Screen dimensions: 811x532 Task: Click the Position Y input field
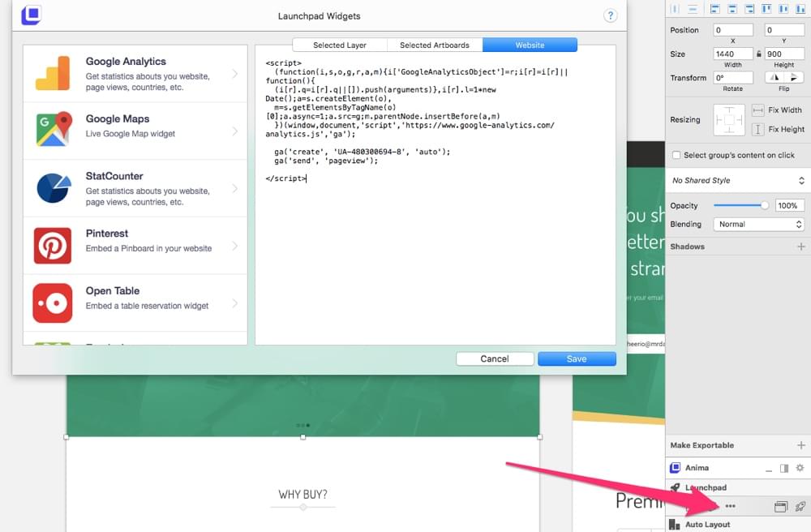tap(784, 30)
